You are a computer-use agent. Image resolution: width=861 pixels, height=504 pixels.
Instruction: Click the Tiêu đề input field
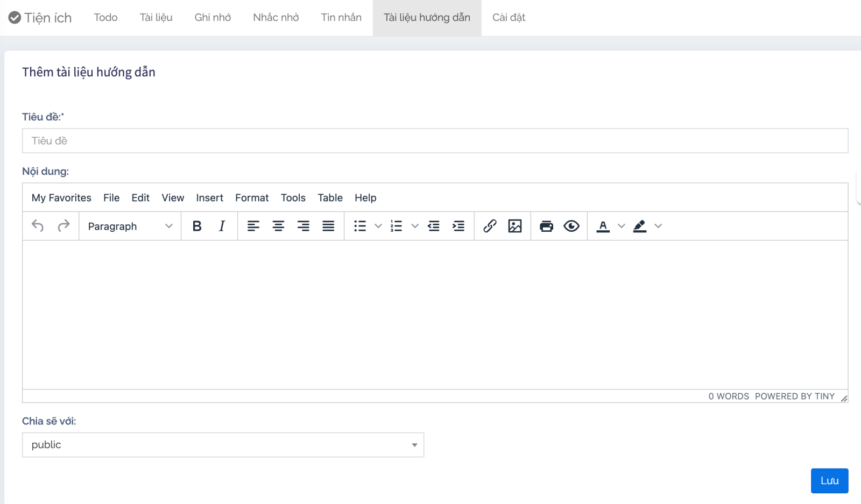pyautogui.click(x=435, y=141)
